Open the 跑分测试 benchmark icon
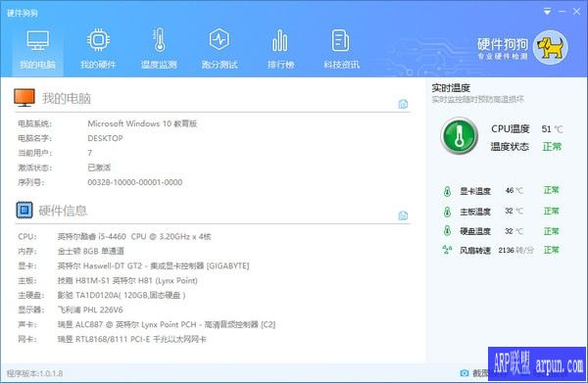 [220, 39]
